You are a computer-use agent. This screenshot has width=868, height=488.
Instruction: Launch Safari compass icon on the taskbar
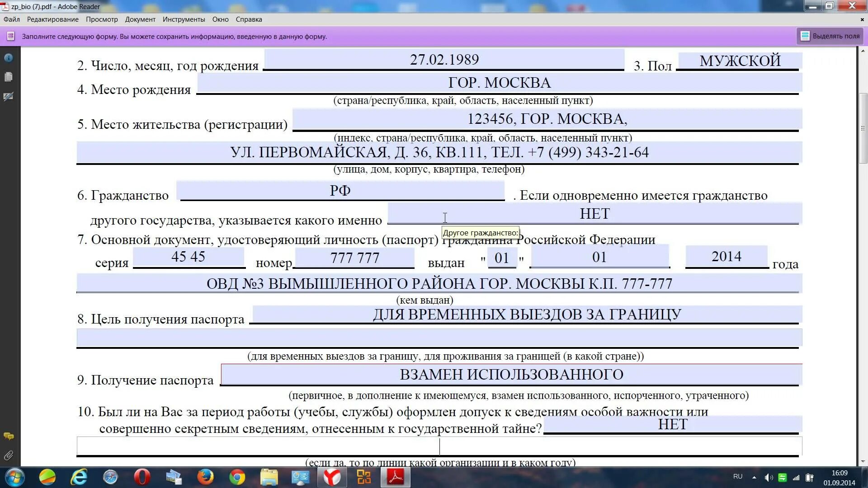[x=111, y=477]
